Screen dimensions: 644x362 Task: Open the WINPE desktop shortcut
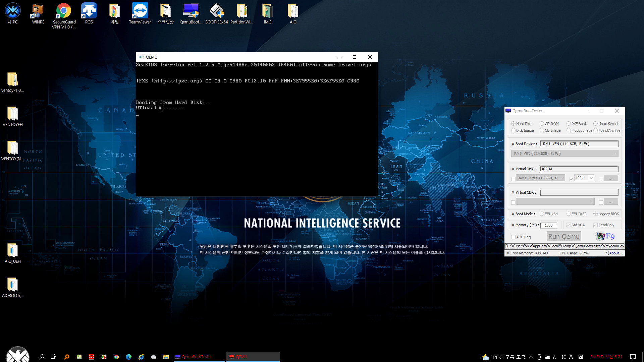[38, 13]
